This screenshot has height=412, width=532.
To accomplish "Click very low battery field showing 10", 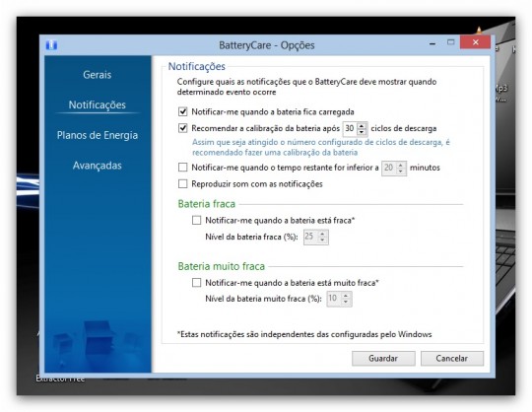I will click(x=334, y=299).
